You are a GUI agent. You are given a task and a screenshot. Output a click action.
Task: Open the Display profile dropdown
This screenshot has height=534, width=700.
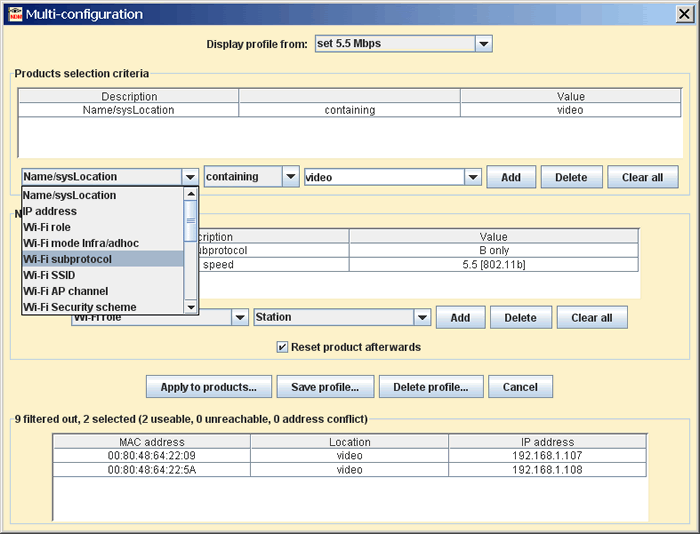click(483, 44)
